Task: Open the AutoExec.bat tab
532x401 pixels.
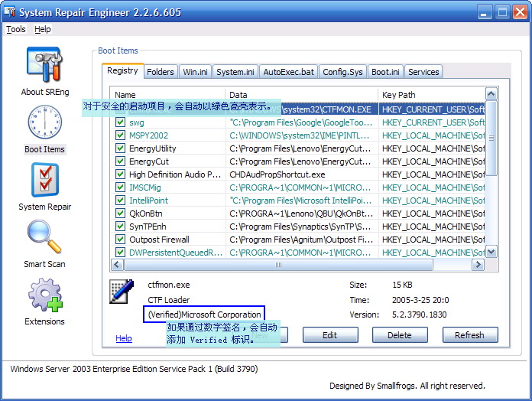Action: pos(288,72)
